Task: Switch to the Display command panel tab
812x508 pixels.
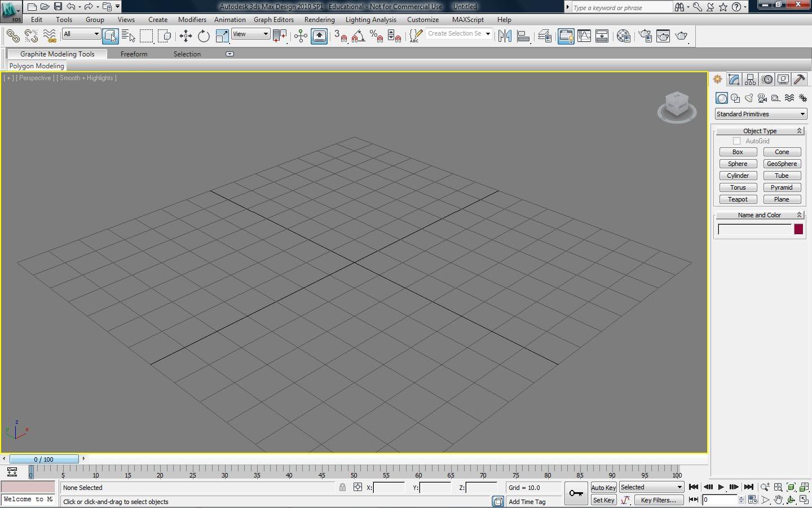Action: point(783,80)
